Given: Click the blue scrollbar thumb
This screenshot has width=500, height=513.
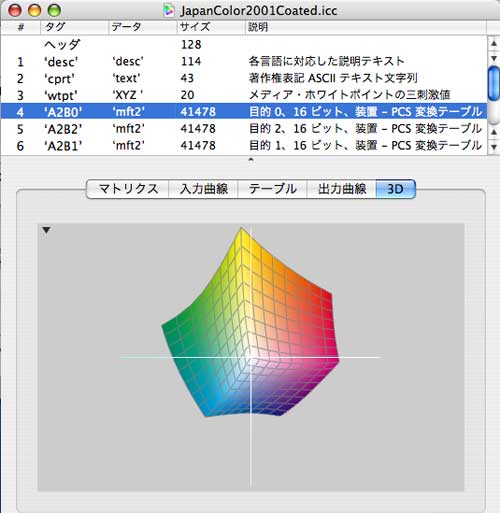Looking at the screenshot, I should (x=494, y=83).
